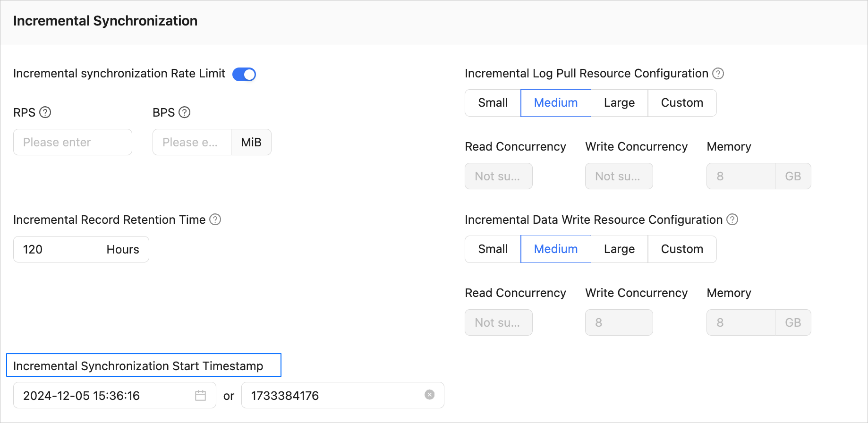Select Medium for Data Write Resource Configuration
The height and width of the screenshot is (423, 868).
tap(555, 249)
